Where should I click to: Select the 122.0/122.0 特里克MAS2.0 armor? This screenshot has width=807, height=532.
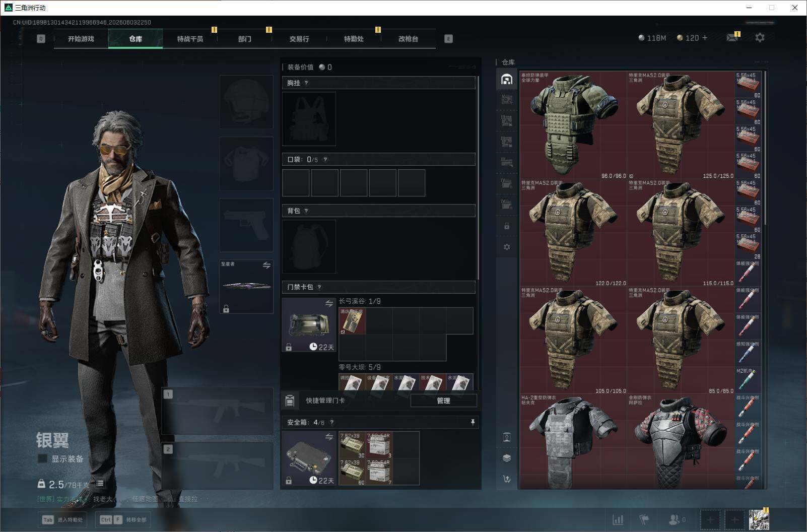pos(573,233)
